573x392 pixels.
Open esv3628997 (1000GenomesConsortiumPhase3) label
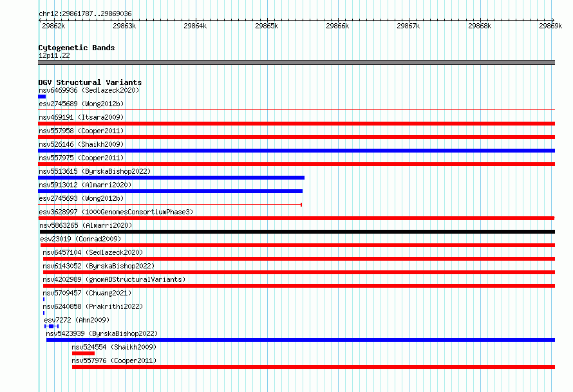(116, 212)
